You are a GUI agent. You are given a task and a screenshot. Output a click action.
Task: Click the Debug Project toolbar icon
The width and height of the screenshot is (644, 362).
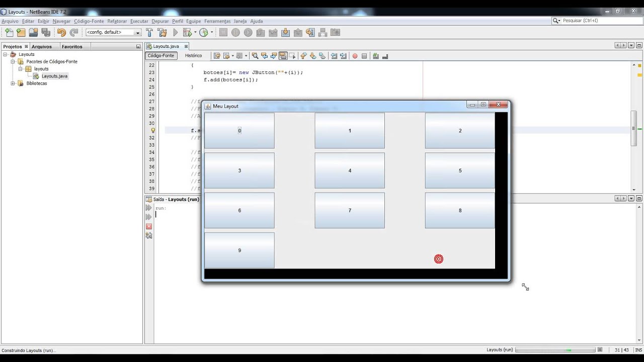187,32
